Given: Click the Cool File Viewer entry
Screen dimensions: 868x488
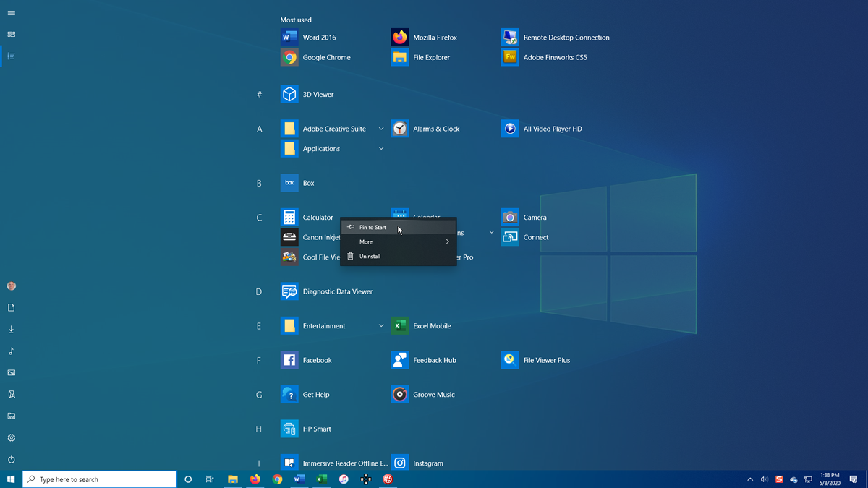Looking at the screenshot, I should coord(310,257).
